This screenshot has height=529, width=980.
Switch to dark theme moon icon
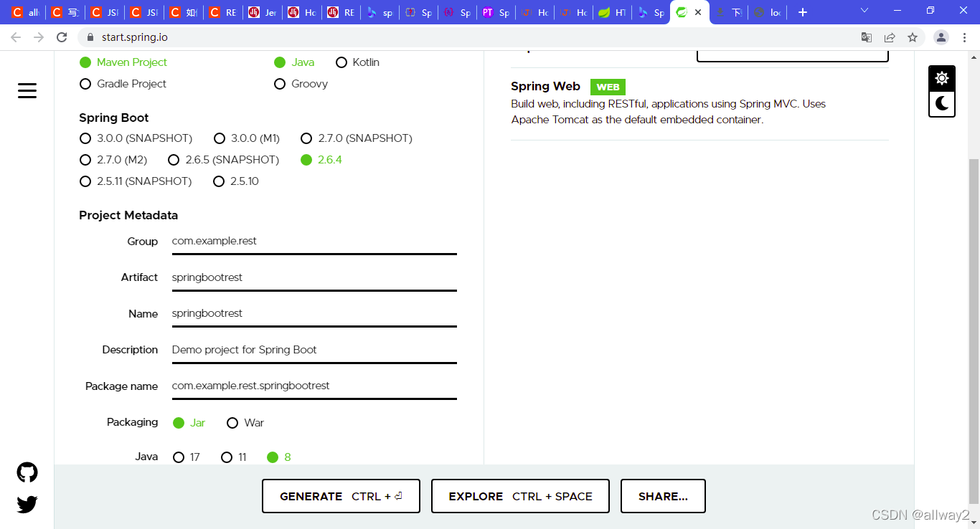pyautogui.click(x=942, y=104)
